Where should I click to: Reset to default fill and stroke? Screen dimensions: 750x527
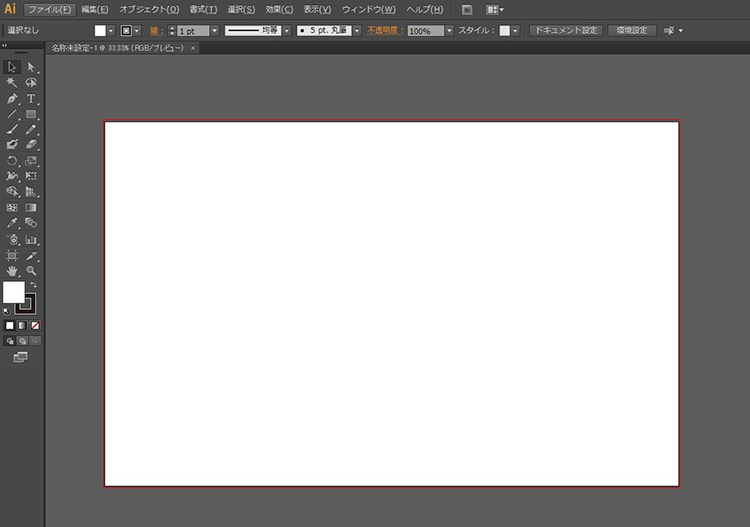click(6, 311)
